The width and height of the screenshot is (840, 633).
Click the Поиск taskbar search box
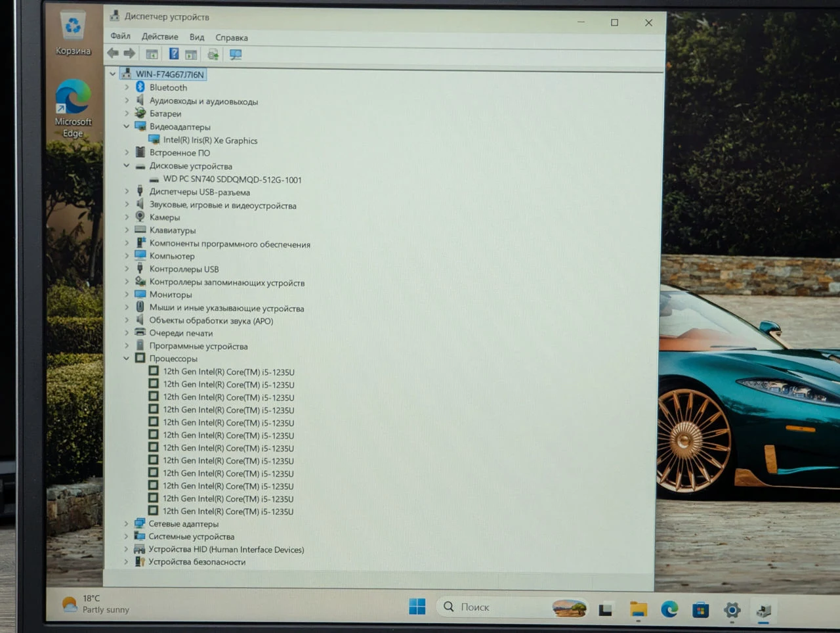click(x=513, y=607)
